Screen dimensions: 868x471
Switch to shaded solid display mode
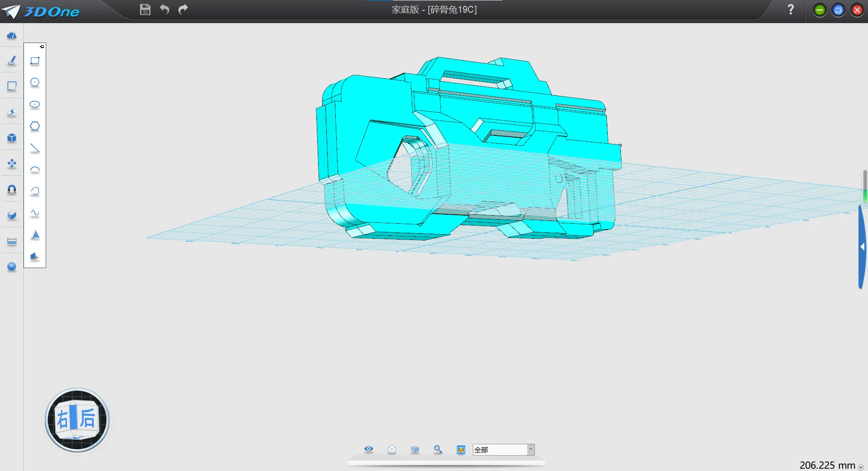pos(415,449)
